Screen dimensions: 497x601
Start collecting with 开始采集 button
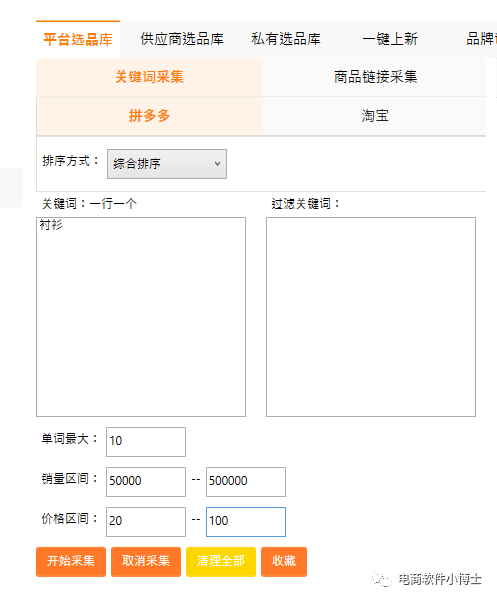click(x=71, y=562)
